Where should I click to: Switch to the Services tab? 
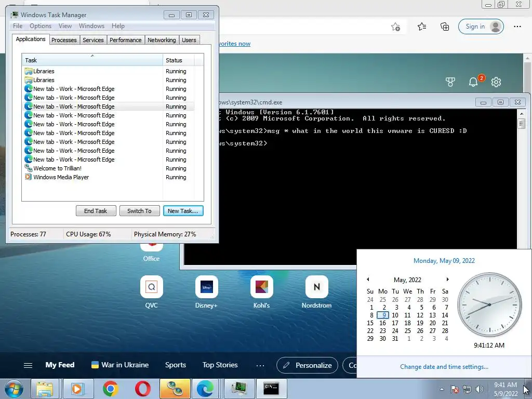[x=94, y=40]
